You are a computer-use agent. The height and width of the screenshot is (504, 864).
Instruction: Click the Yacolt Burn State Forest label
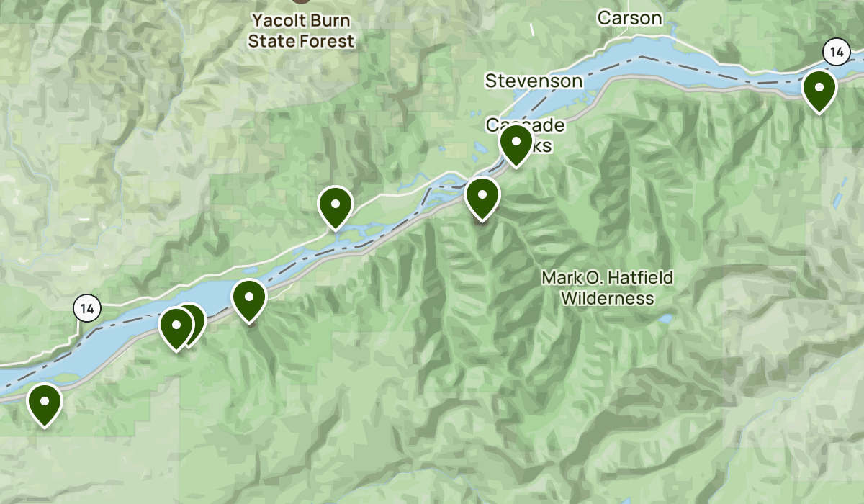pos(301,31)
